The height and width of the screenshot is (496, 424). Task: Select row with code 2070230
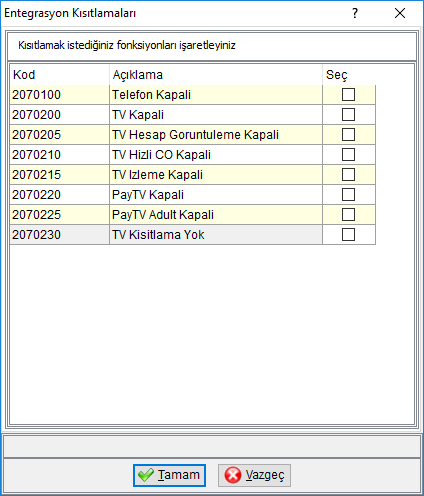[193, 235]
